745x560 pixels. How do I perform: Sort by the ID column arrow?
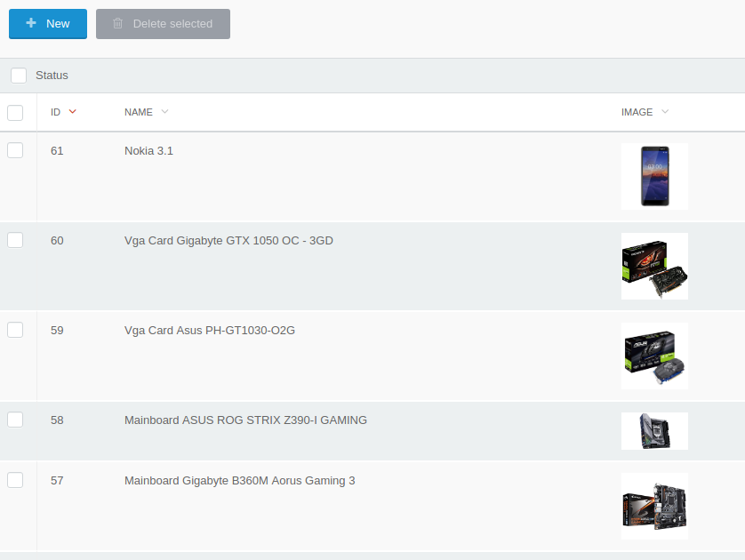[73, 112]
